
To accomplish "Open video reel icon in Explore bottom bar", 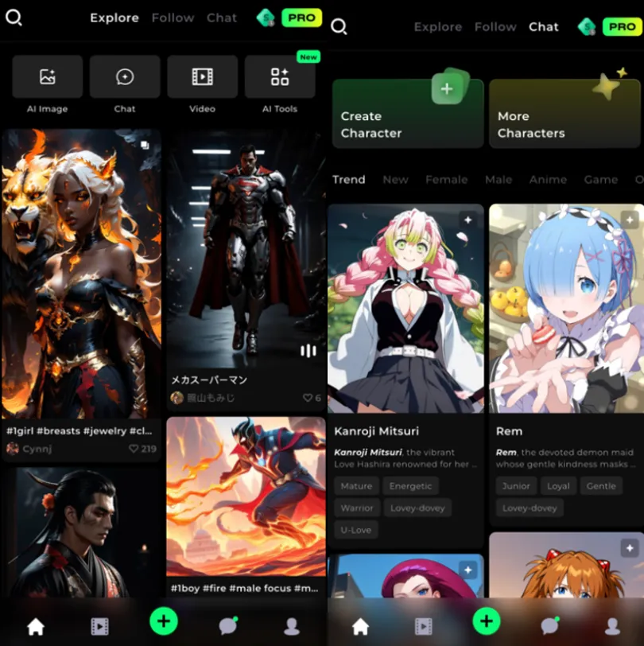I will pos(99,627).
